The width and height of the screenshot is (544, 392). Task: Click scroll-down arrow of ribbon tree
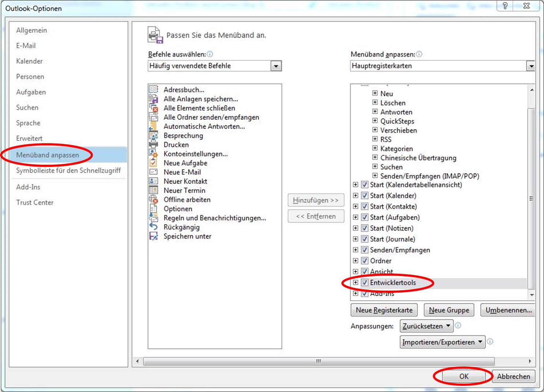(532, 295)
